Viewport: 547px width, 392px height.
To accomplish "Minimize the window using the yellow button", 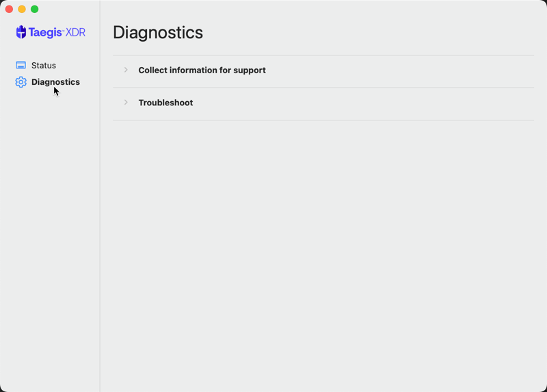I will tap(22, 9).
